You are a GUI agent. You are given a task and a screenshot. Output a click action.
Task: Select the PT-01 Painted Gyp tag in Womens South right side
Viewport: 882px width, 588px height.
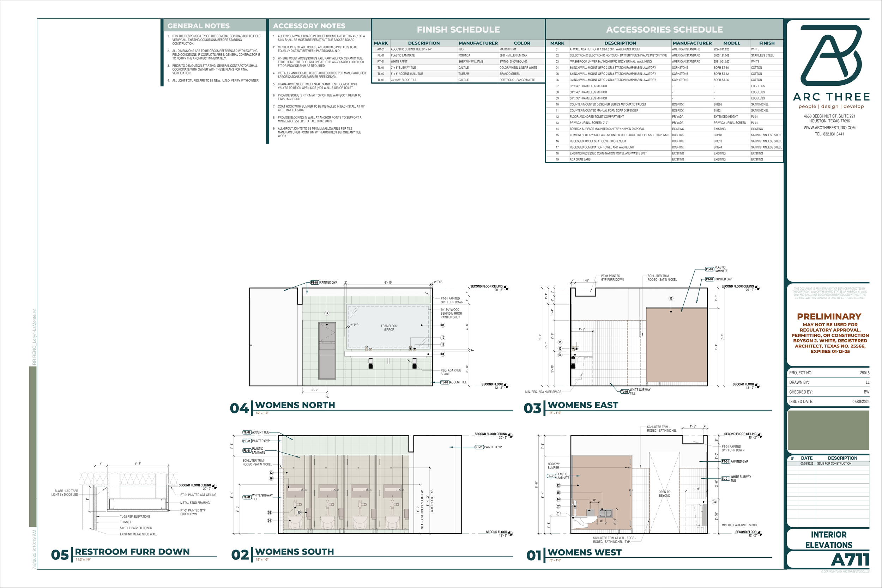(479, 447)
